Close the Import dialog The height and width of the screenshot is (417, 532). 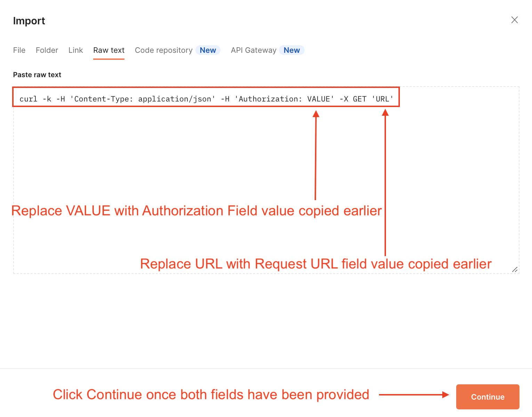[x=515, y=20]
